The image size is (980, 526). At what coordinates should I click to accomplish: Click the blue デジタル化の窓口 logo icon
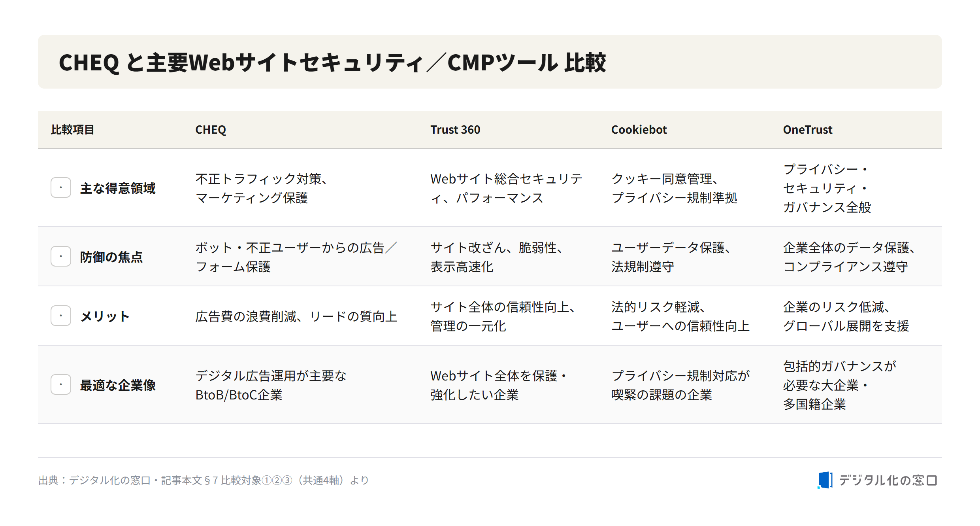pyautogui.click(x=825, y=480)
